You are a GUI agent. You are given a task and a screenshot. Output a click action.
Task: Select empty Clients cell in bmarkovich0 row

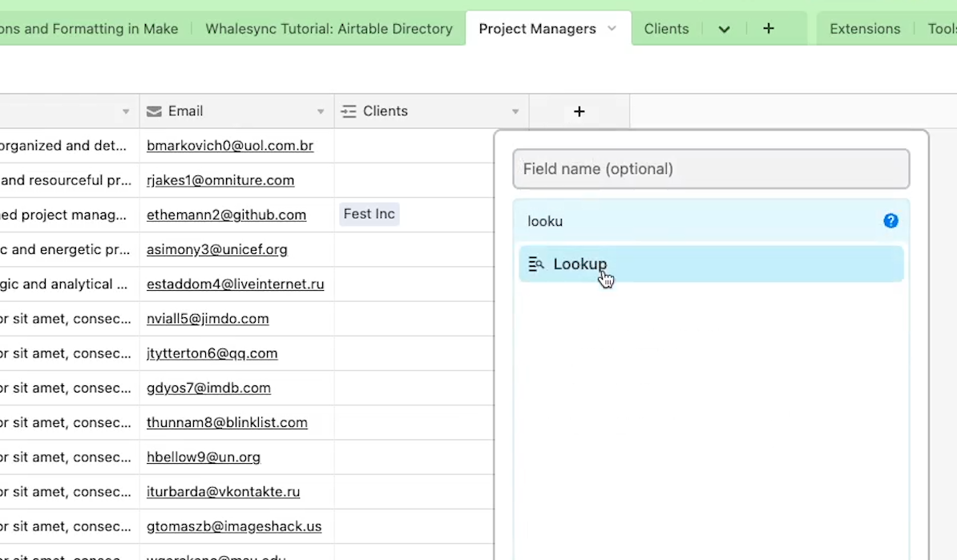pos(414,146)
